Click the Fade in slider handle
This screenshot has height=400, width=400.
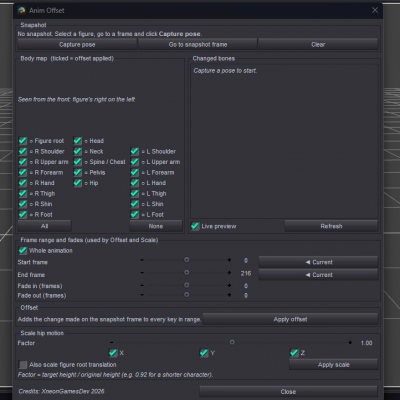(x=187, y=285)
